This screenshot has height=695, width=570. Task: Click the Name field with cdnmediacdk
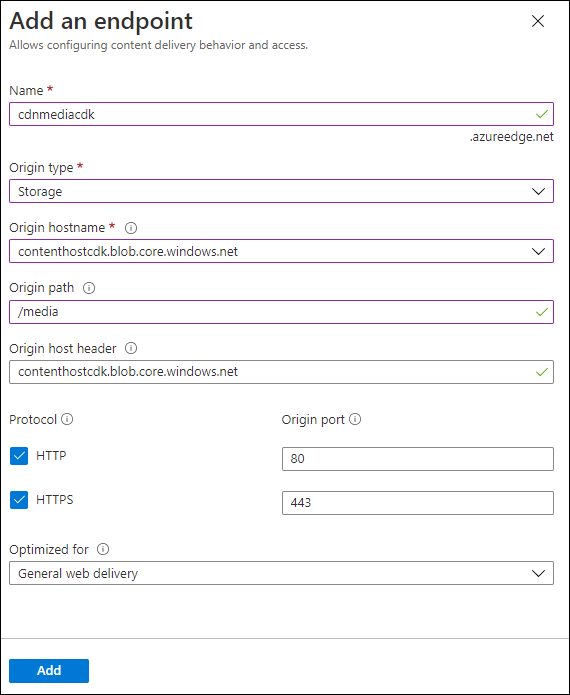pyautogui.click(x=281, y=114)
